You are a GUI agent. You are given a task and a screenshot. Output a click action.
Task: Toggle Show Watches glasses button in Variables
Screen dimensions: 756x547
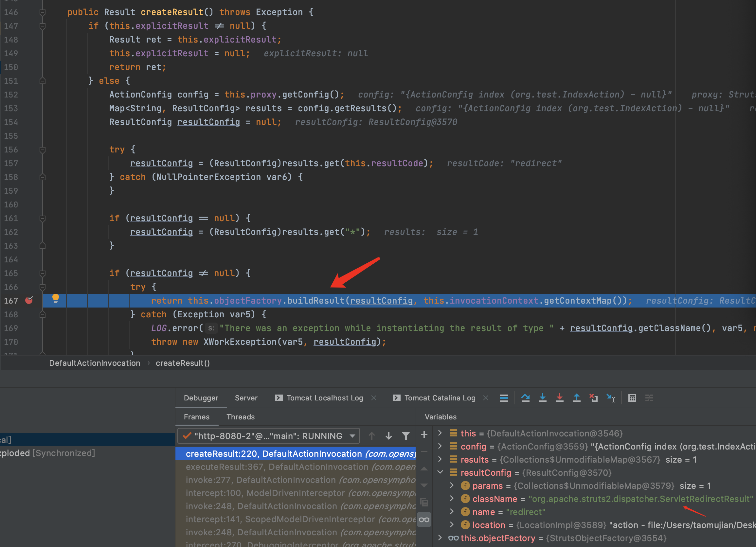click(x=424, y=519)
